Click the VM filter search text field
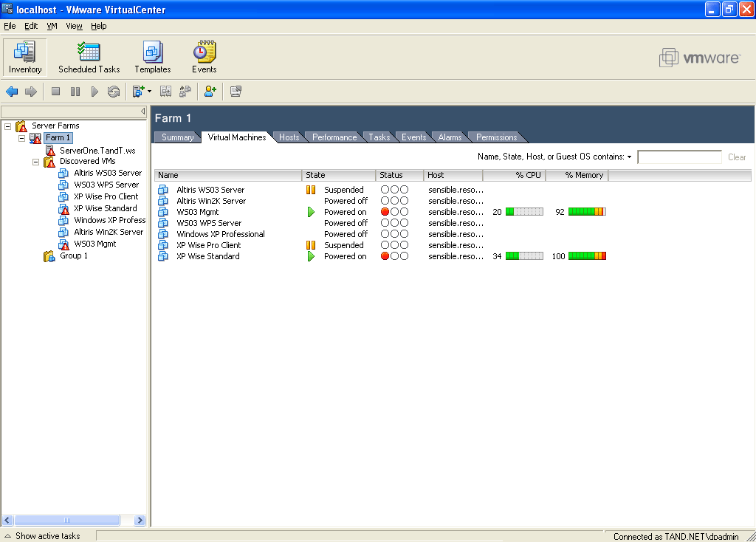The image size is (756, 542). pos(679,157)
